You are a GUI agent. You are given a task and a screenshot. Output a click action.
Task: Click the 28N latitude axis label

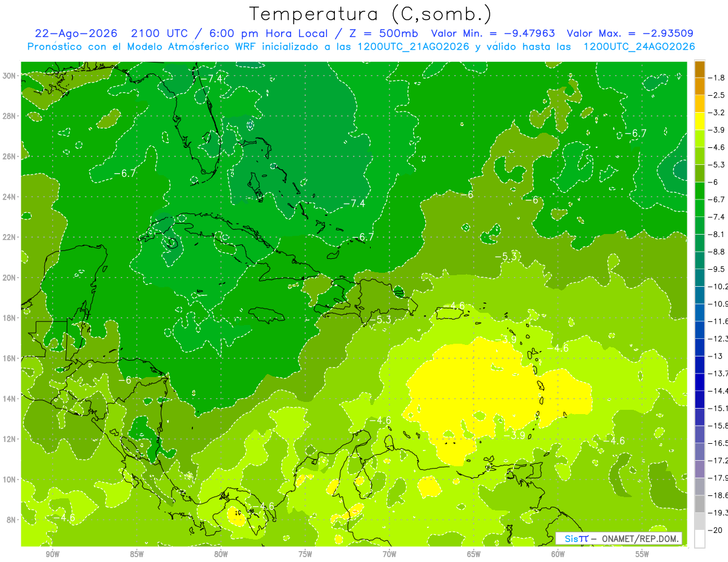tap(9, 116)
